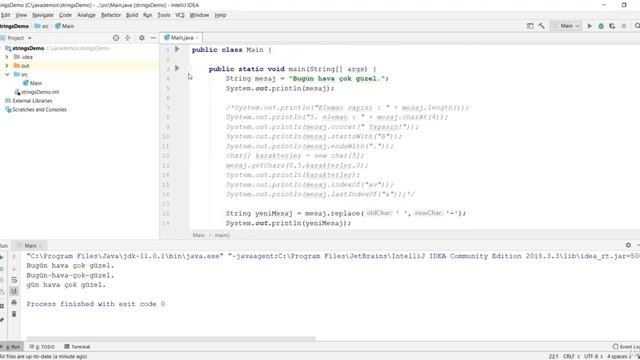Click the src folder in the navigation bar
This screenshot has height=360, width=640.
[x=41, y=26]
